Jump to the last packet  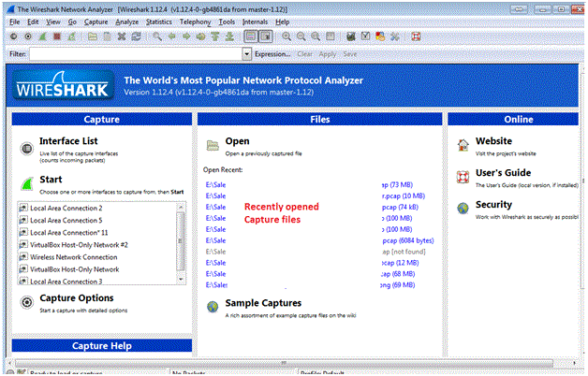[229, 36]
